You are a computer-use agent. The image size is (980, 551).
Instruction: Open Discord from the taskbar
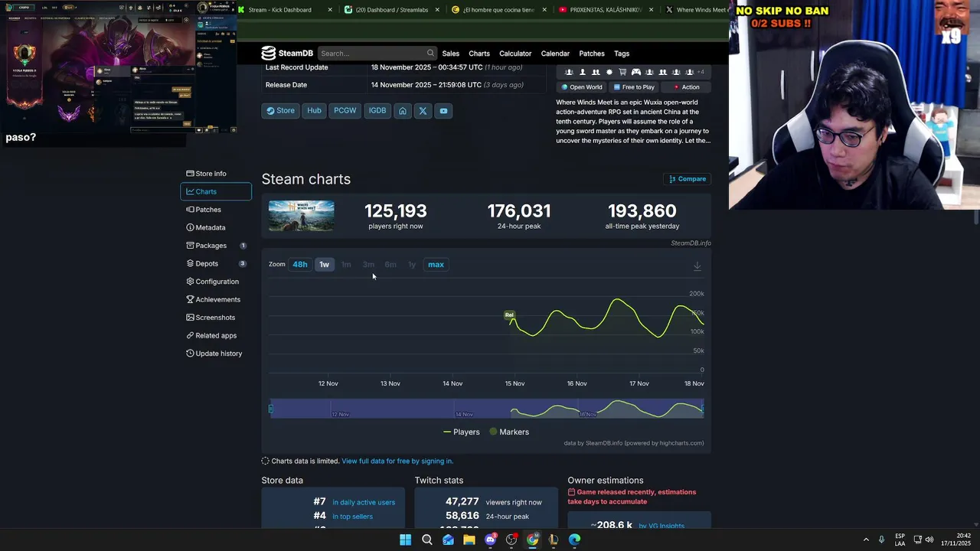pos(491,540)
